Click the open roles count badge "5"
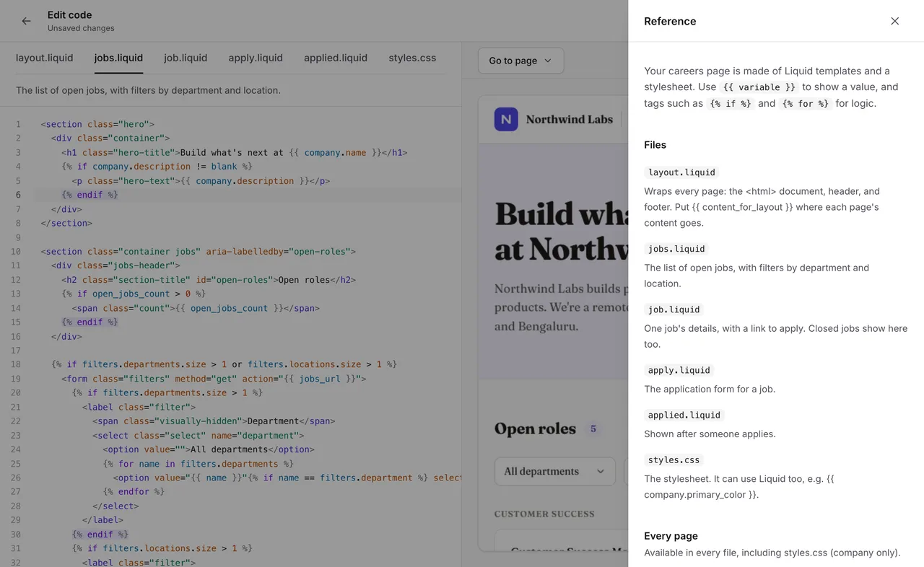 pyautogui.click(x=593, y=428)
